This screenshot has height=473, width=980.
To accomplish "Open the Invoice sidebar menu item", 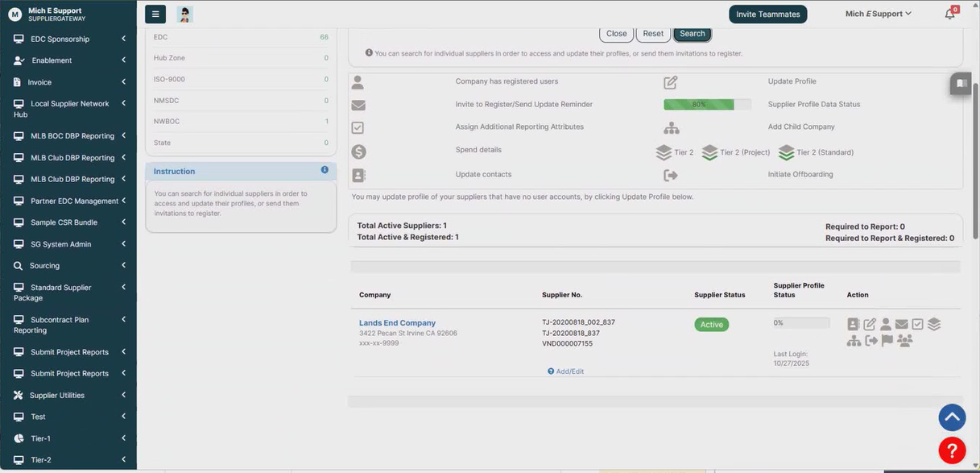I will (68, 82).
